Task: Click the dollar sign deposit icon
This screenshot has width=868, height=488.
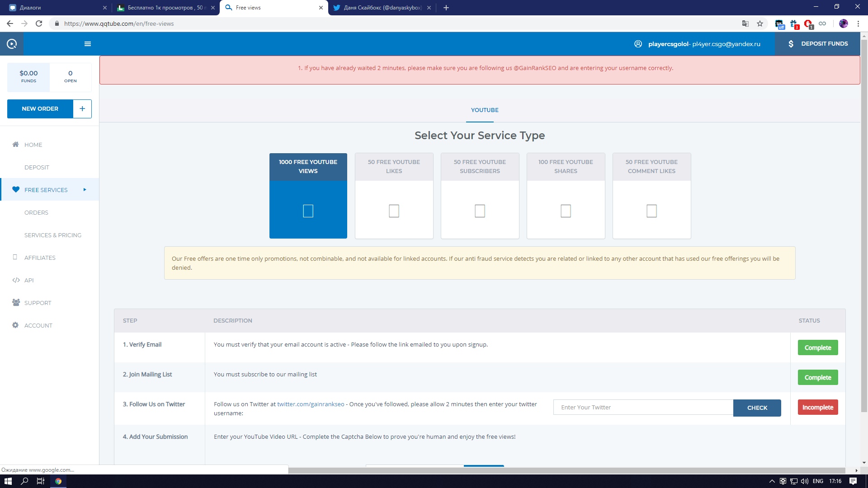Action: pyautogui.click(x=791, y=44)
